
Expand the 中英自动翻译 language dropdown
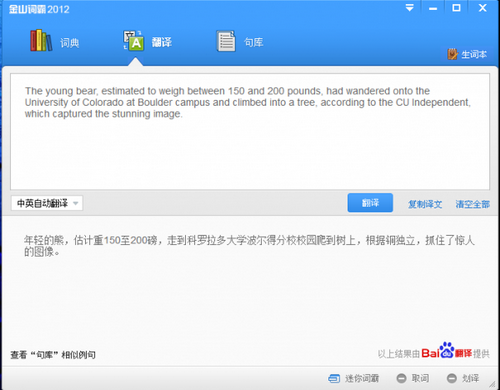pyautogui.click(x=47, y=203)
